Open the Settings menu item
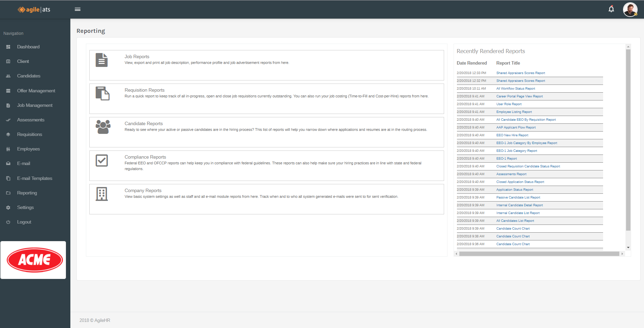Screen dimensions: 644x328 point(25,207)
